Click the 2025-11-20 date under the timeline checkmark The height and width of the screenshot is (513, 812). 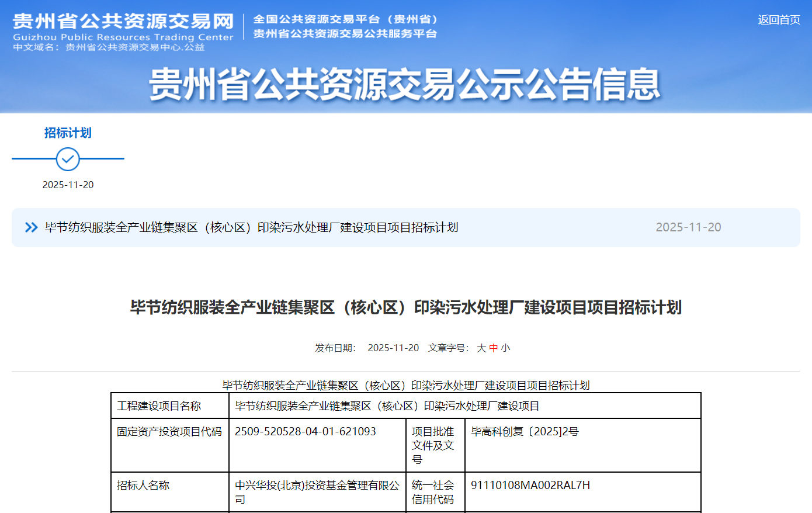(x=68, y=184)
